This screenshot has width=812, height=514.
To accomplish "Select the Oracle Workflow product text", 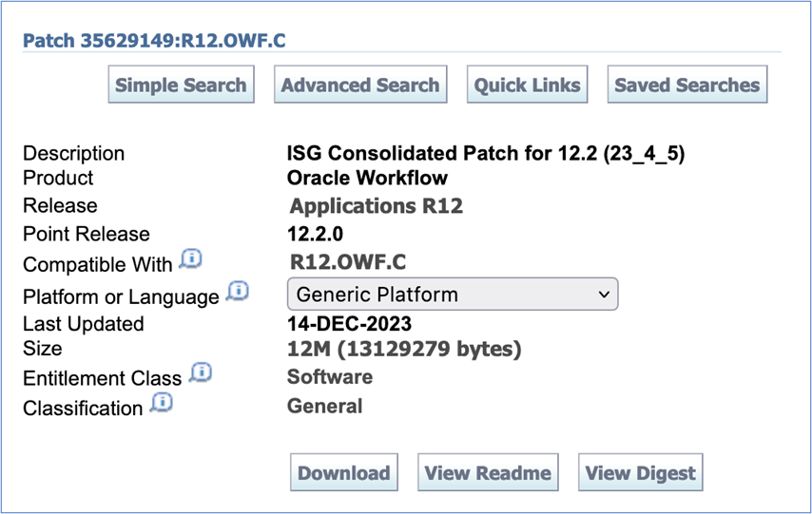I will (x=366, y=178).
